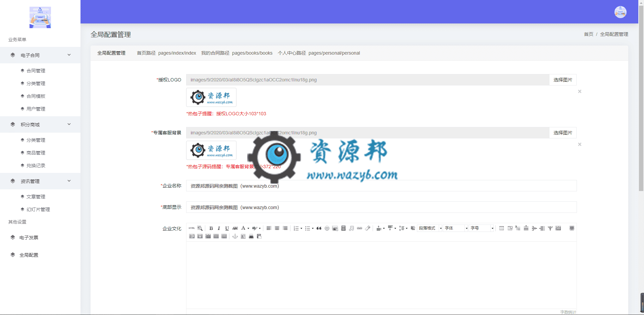Insert an image into editor
The image size is (644, 315).
335,228
